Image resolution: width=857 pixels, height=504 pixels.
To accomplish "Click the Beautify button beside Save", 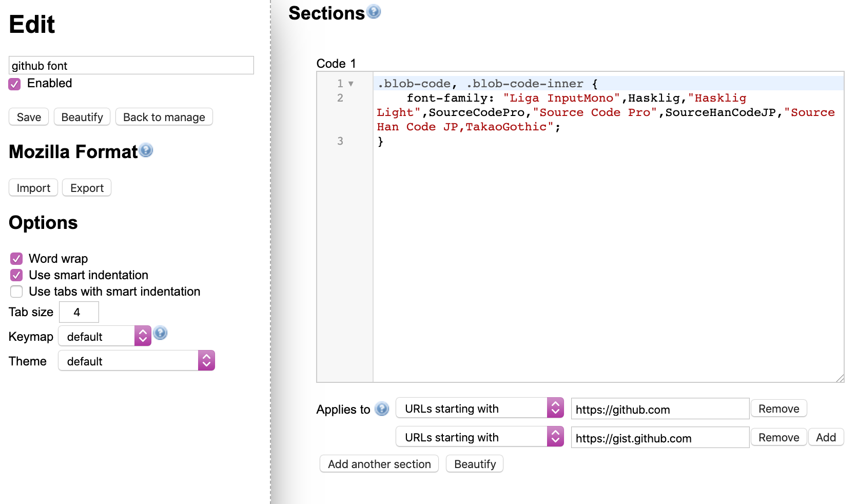I will point(82,117).
